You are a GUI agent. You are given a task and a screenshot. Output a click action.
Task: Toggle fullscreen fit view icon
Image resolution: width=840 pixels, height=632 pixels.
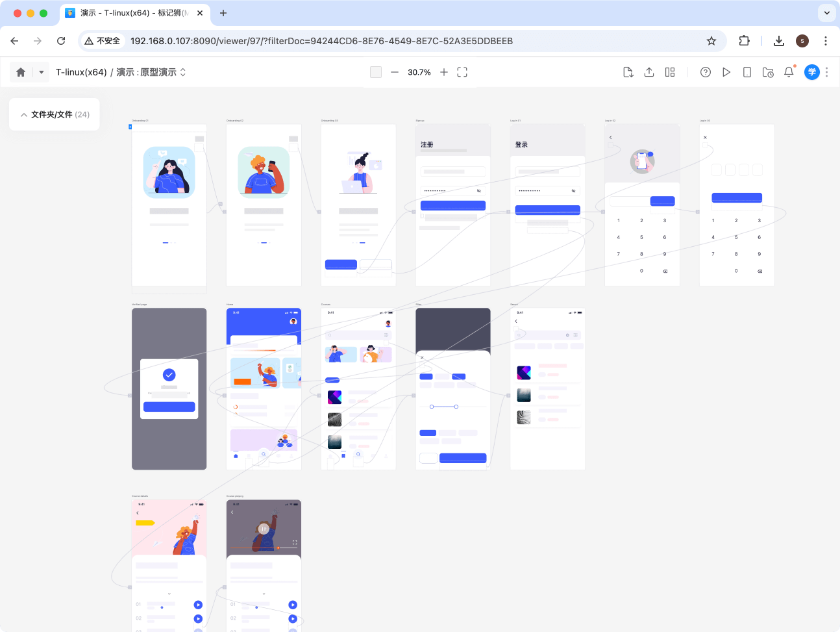click(x=462, y=72)
